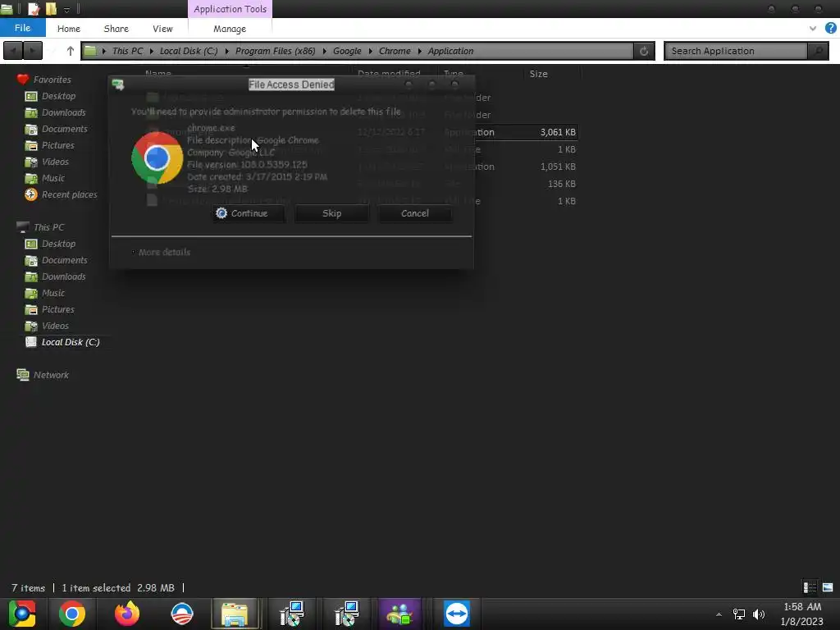Open Videos under Favorites
The image size is (840, 630).
[x=55, y=162]
